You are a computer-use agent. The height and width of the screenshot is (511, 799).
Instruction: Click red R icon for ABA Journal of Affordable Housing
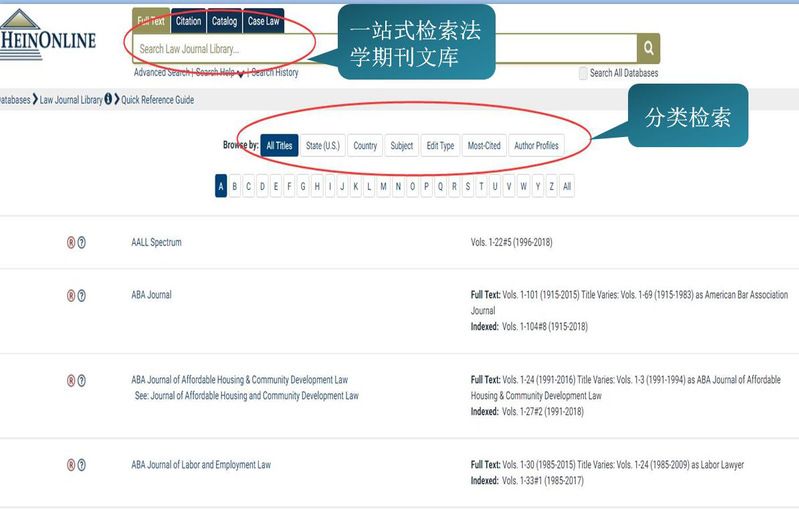coord(71,380)
